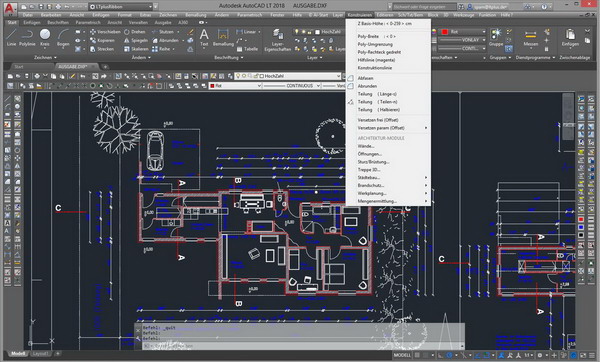Image resolution: width=600 pixels, height=362 pixels.
Task: Open the HochZahl layer dropdown in toolbar
Action: [x=289, y=76]
